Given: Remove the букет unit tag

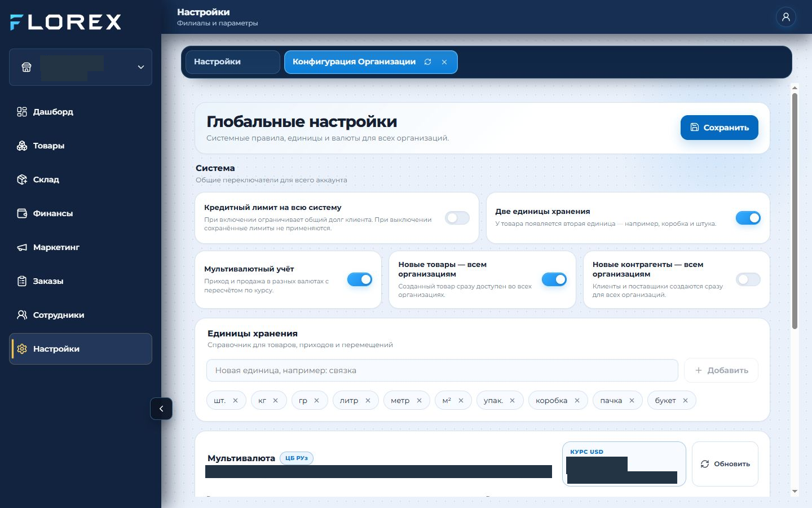Looking at the screenshot, I should tap(685, 400).
